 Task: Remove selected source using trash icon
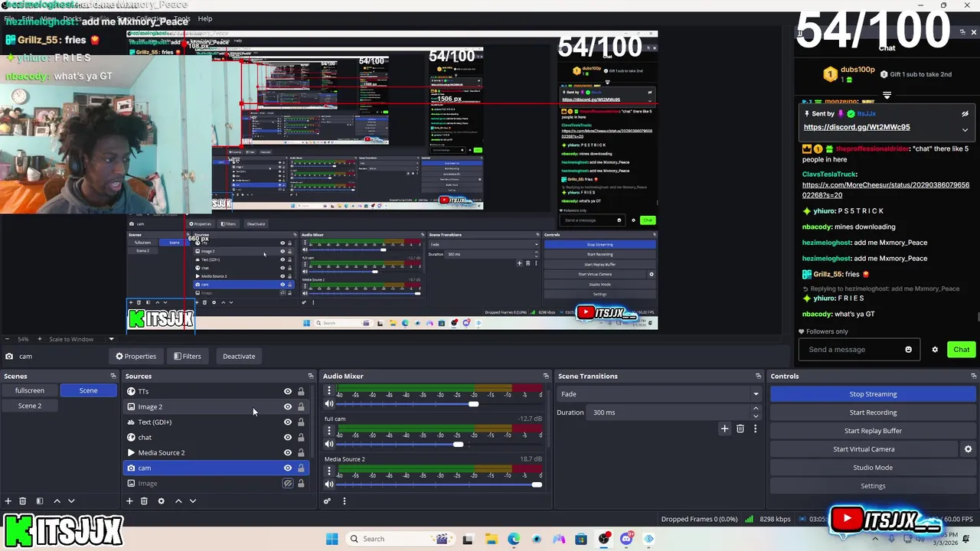tap(144, 501)
